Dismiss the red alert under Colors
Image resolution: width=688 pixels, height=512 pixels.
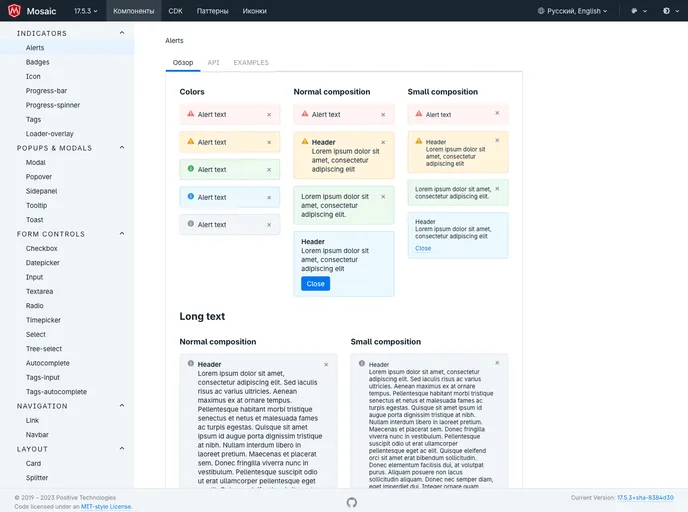269,115
